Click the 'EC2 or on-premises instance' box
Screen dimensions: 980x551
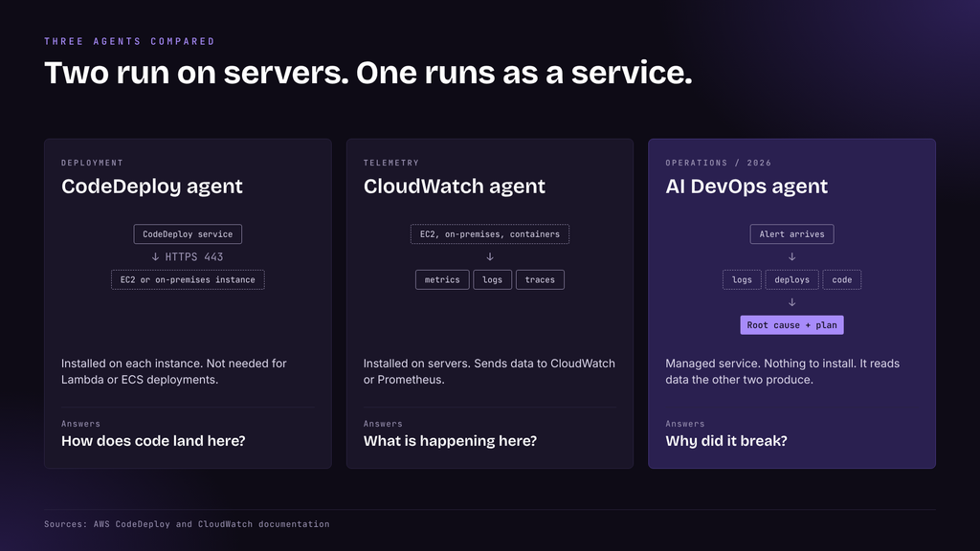[188, 280]
